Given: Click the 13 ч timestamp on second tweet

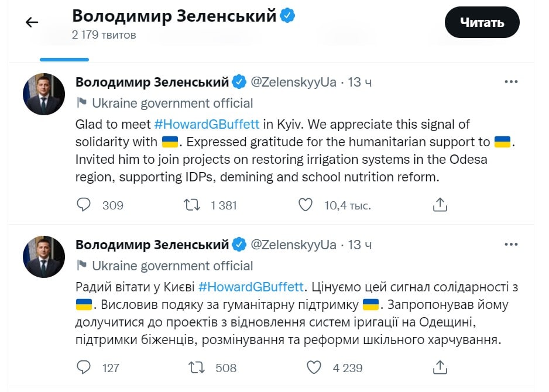Looking at the screenshot, I should pos(360,245).
